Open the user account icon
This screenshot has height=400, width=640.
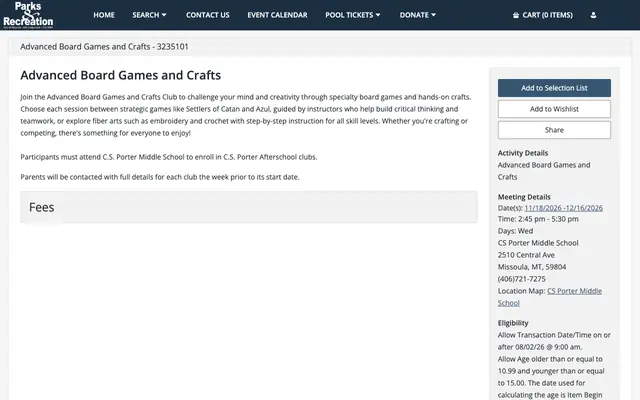(x=593, y=15)
